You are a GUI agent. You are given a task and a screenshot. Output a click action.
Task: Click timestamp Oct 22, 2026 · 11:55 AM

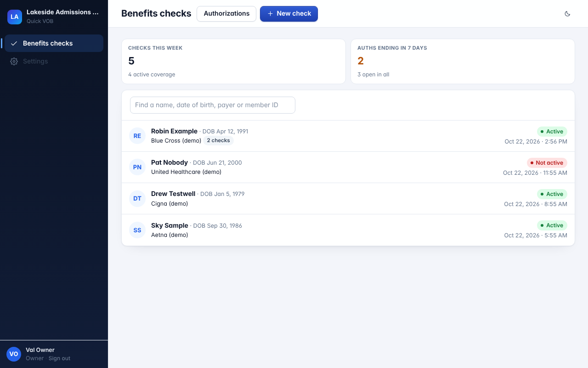[x=535, y=173]
